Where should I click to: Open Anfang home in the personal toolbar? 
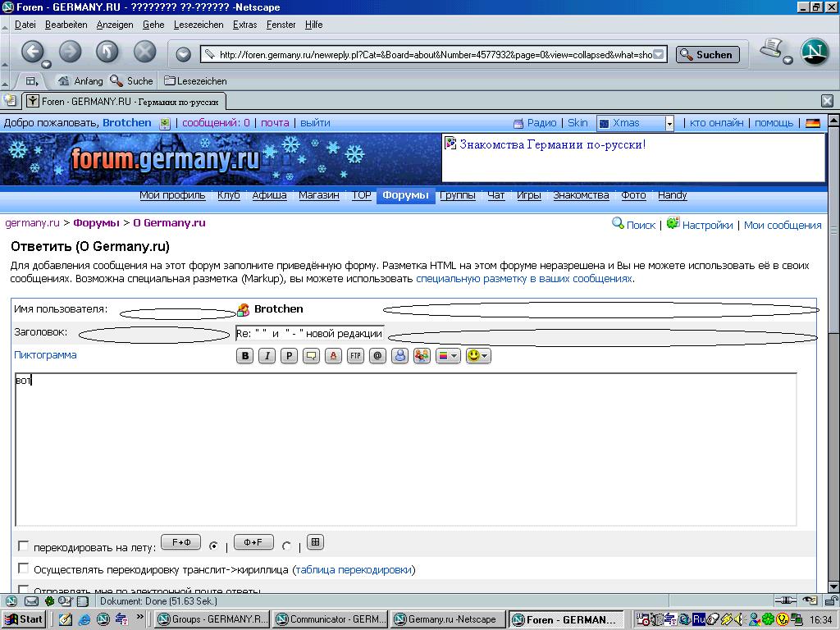click(x=80, y=81)
